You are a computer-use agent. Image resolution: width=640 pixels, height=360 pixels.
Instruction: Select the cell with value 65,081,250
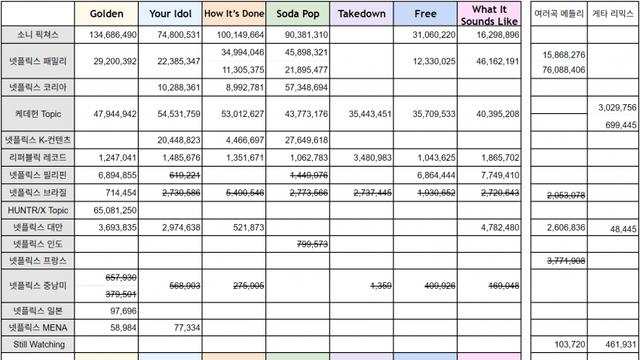click(107, 210)
